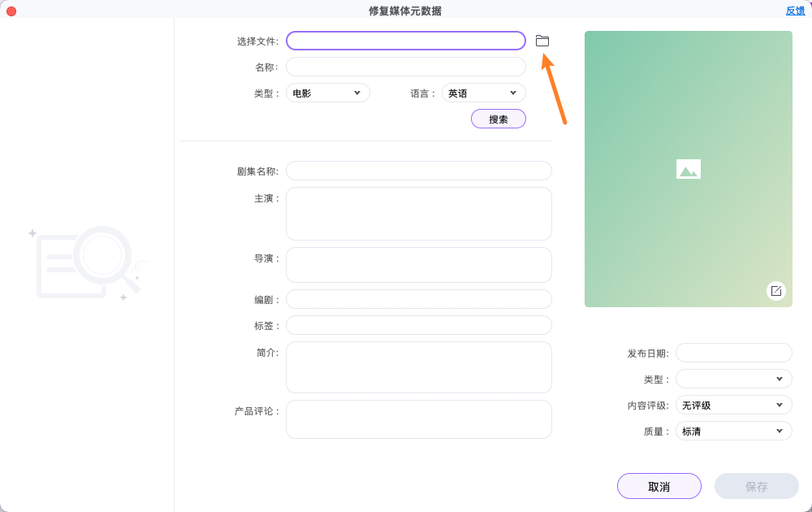Image resolution: width=812 pixels, height=512 pixels.
Task: Click the 发布日期 release date field
Action: click(x=733, y=352)
